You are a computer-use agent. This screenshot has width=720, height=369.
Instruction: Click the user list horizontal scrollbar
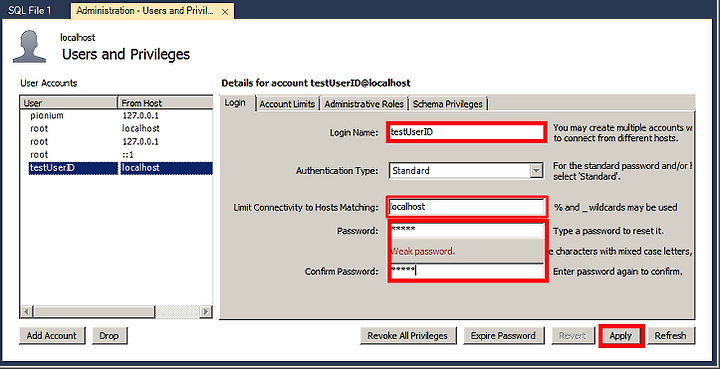116,312
